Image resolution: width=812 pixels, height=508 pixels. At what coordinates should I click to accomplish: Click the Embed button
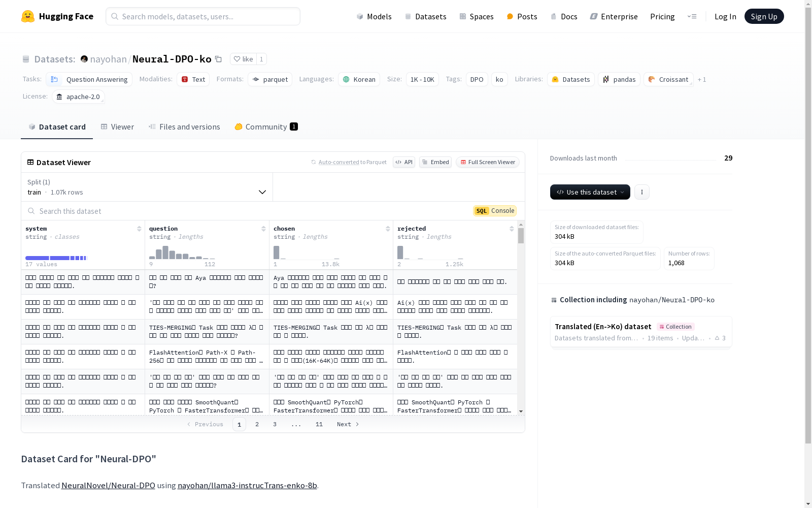(x=435, y=162)
